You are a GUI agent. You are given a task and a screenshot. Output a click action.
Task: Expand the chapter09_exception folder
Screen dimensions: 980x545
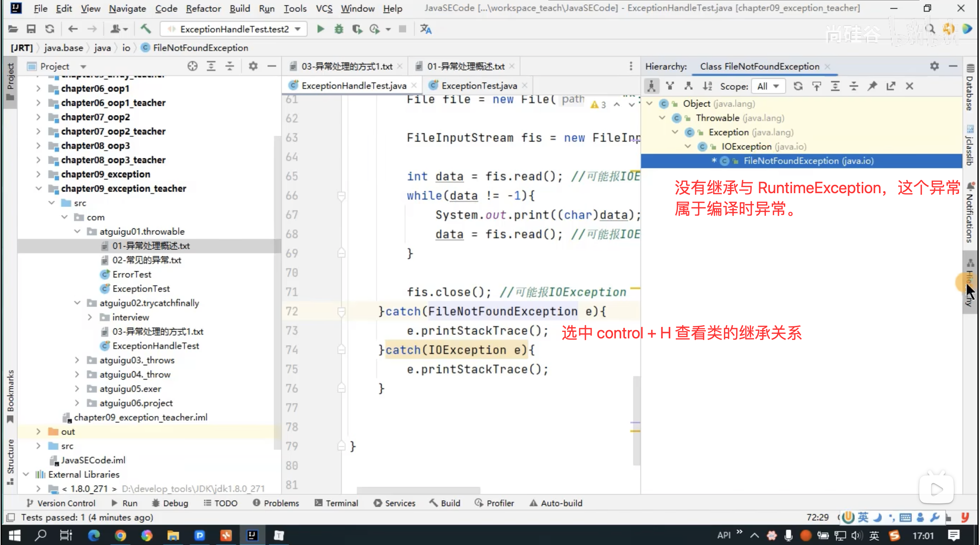point(38,174)
